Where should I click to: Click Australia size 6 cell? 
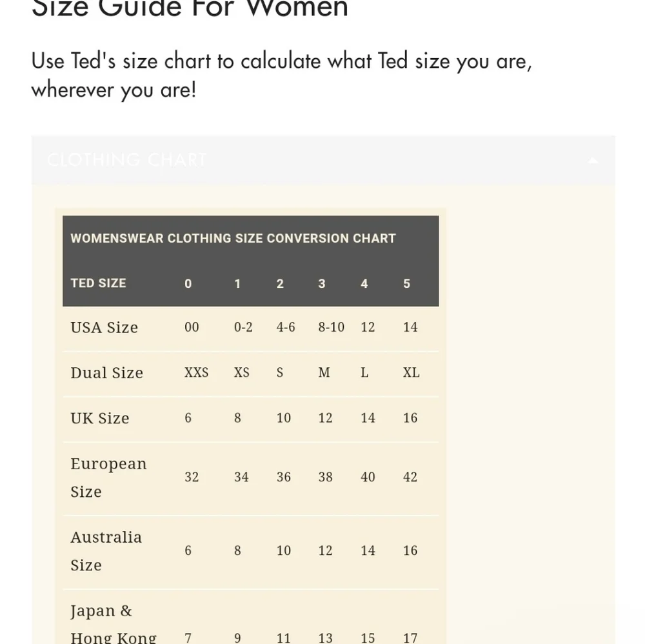[x=188, y=550]
